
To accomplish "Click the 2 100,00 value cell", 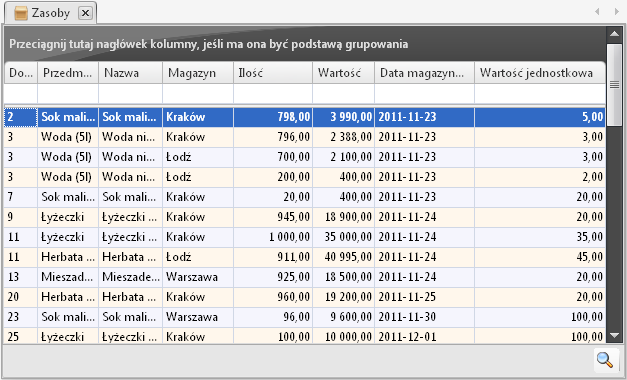I will [343, 157].
